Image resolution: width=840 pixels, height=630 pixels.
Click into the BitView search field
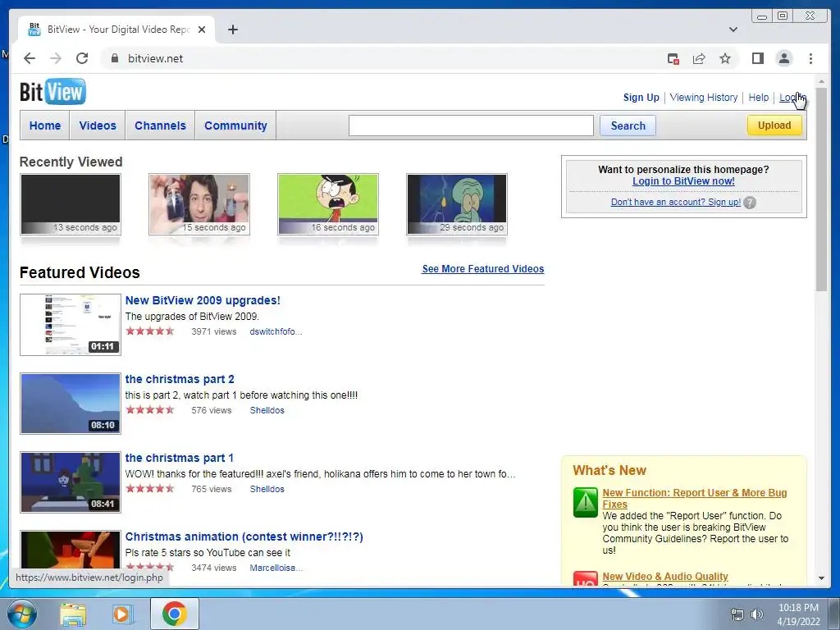[471, 126]
